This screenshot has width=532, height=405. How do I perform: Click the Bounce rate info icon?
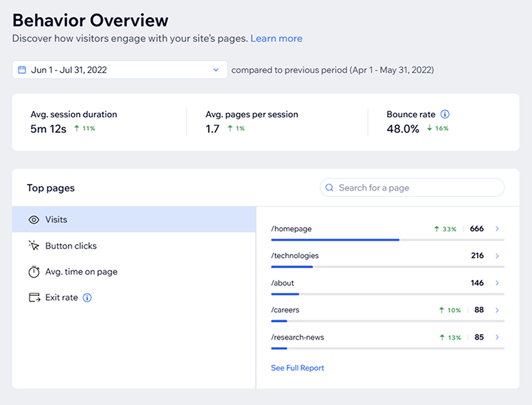pyautogui.click(x=445, y=114)
